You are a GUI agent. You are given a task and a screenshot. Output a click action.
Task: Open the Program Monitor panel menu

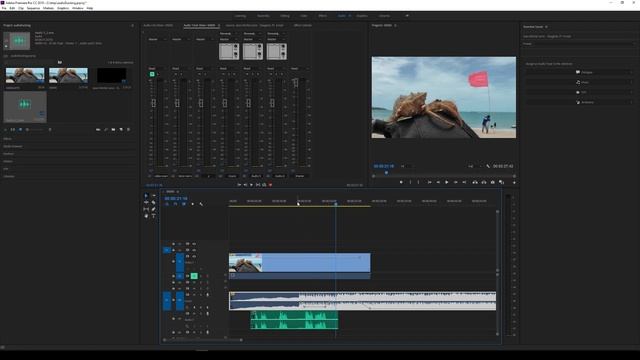pyautogui.click(x=395, y=25)
